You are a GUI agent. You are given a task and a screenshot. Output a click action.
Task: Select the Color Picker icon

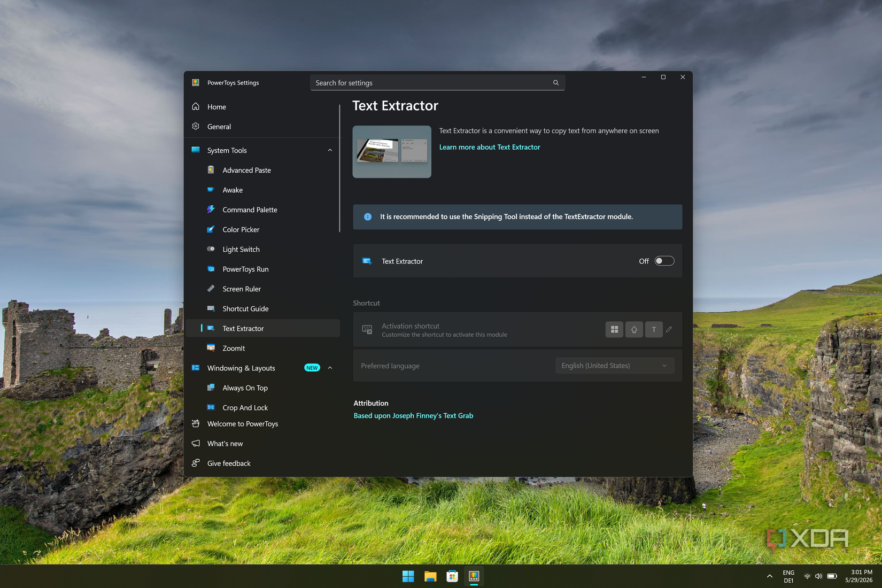211,229
